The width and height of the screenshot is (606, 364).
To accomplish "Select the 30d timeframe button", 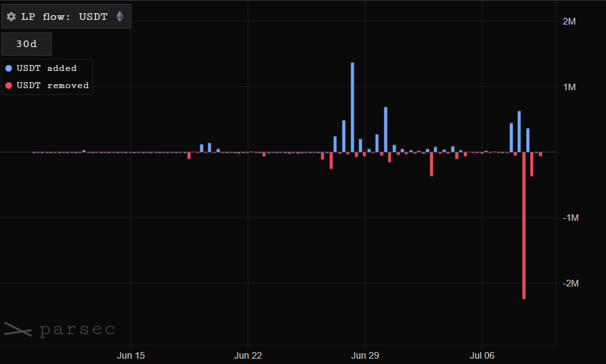I will point(27,44).
